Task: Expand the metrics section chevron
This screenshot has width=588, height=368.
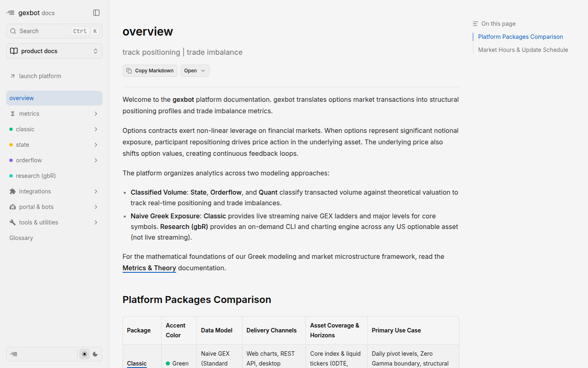Action: (96, 114)
